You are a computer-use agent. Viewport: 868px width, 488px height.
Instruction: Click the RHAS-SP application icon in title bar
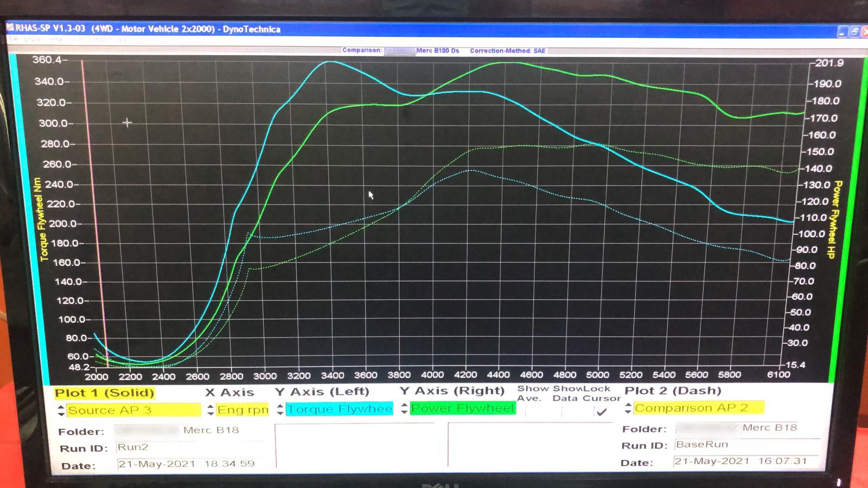point(10,28)
